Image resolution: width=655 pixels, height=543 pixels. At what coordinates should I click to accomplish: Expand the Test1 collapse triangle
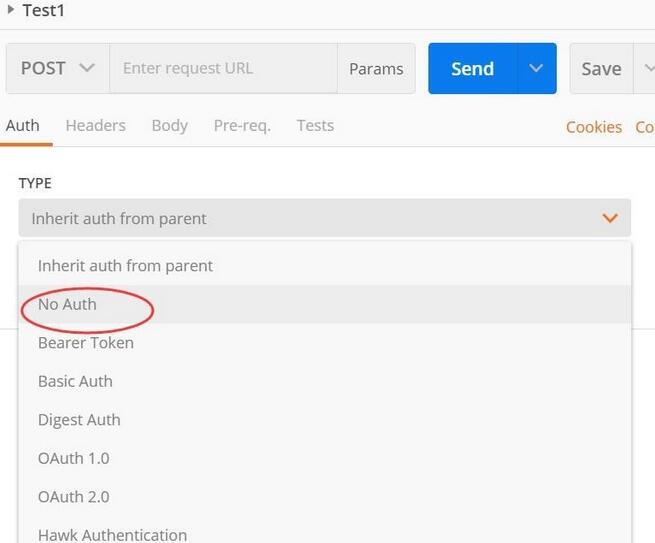(11, 10)
